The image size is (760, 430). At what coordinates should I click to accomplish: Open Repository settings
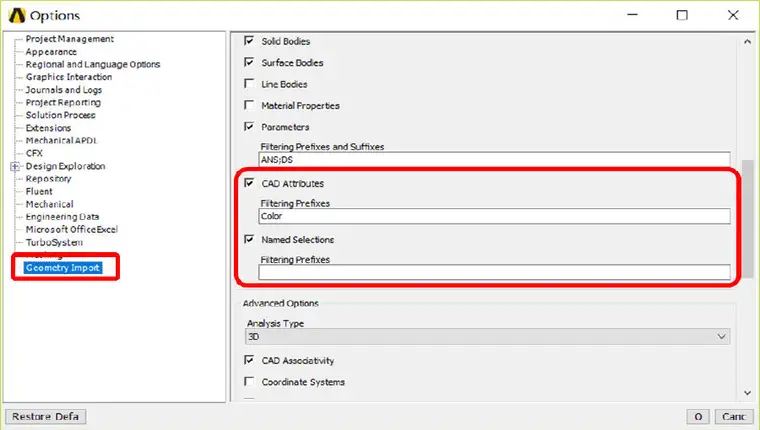(x=48, y=178)
